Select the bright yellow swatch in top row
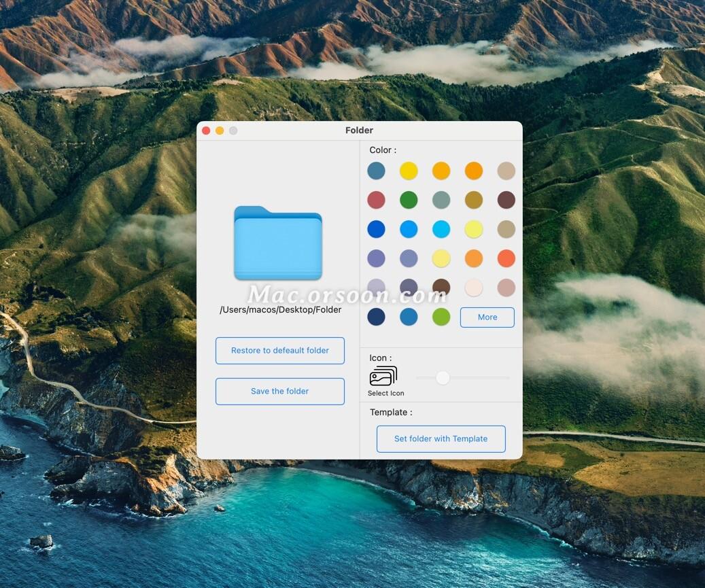This screenshot has width=705, height=588. 409,171
